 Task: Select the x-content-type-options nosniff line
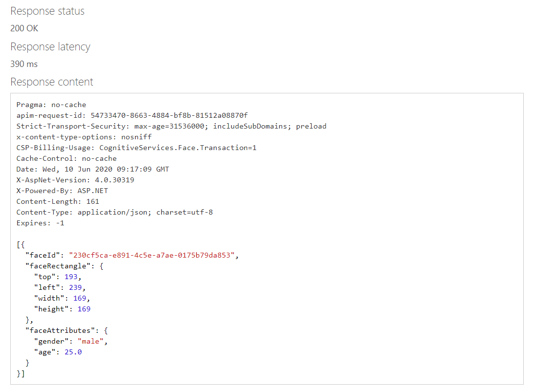coord(84,137)
